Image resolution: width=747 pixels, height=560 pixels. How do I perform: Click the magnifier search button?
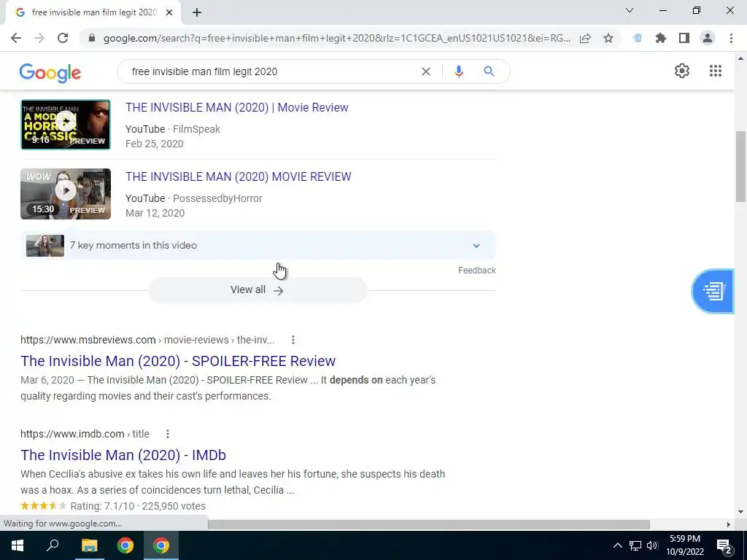click(x=489, y=71)
